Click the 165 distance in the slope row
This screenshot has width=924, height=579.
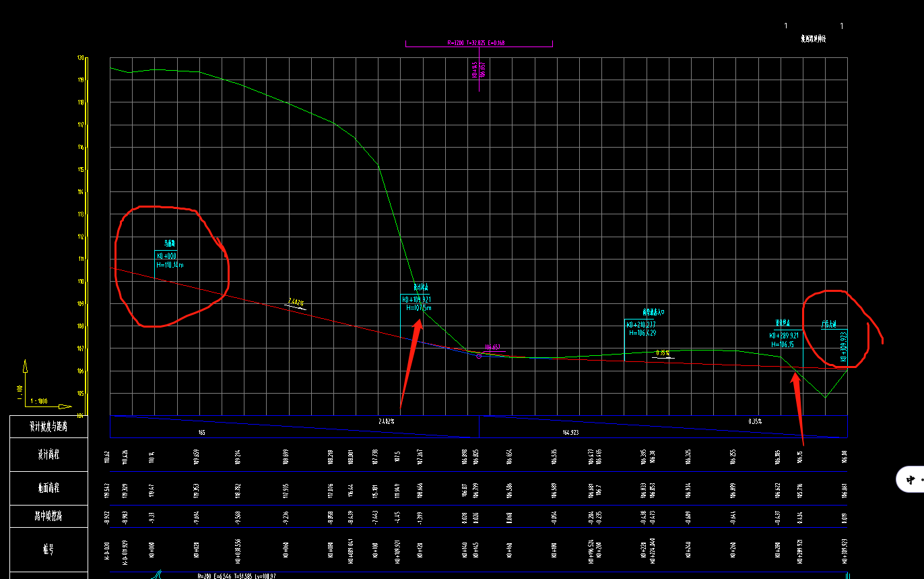[201, 432]
